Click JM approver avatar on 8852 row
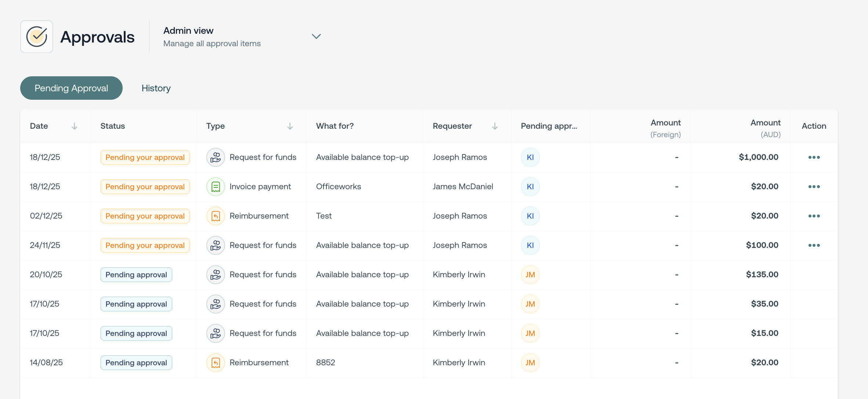The width and height of the screenshot is (868, 399). (x=530, y=363)
